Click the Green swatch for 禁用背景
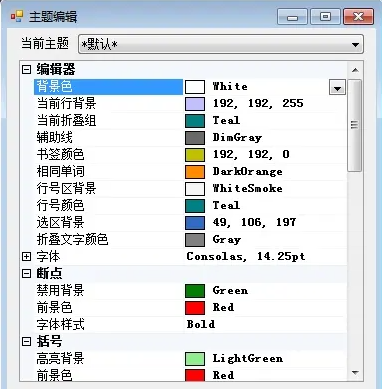Screen dimensions: 382x389 point(195,291)
